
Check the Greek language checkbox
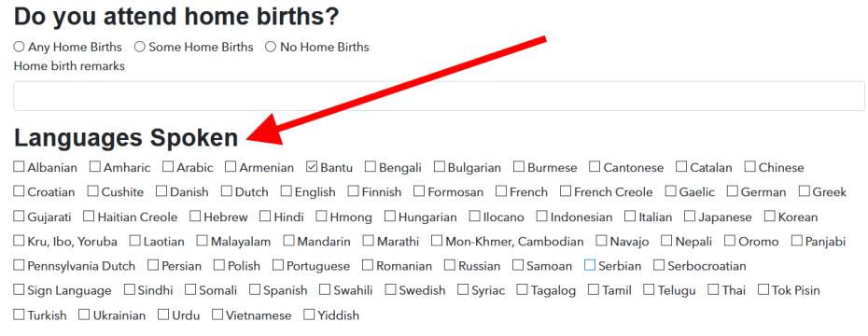coord(804,191)
